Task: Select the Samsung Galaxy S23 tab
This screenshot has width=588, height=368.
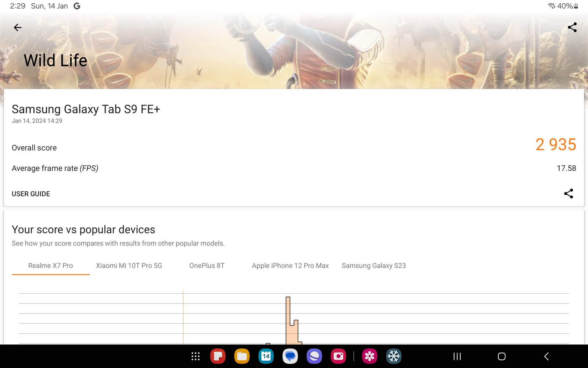Action: (374, 266)
